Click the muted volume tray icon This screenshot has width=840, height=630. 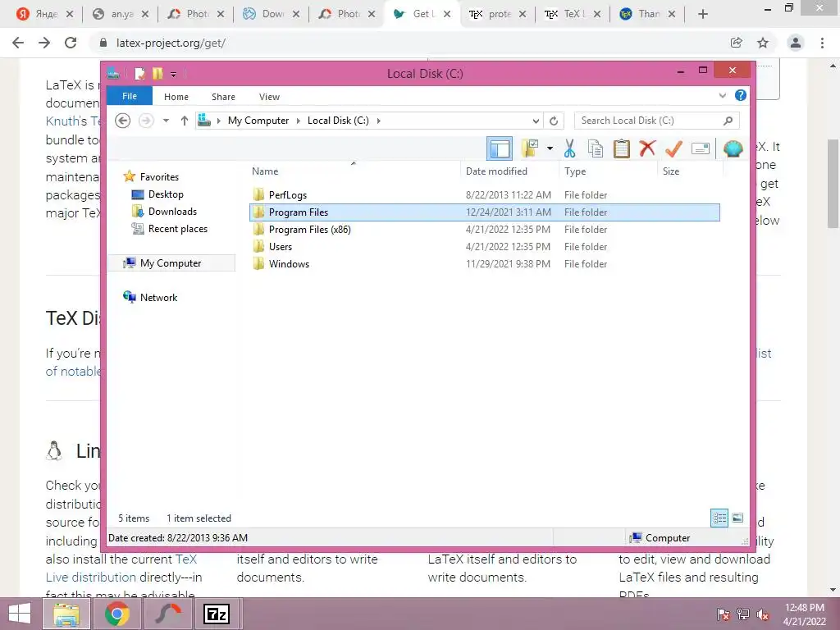(x=763, y=614)
